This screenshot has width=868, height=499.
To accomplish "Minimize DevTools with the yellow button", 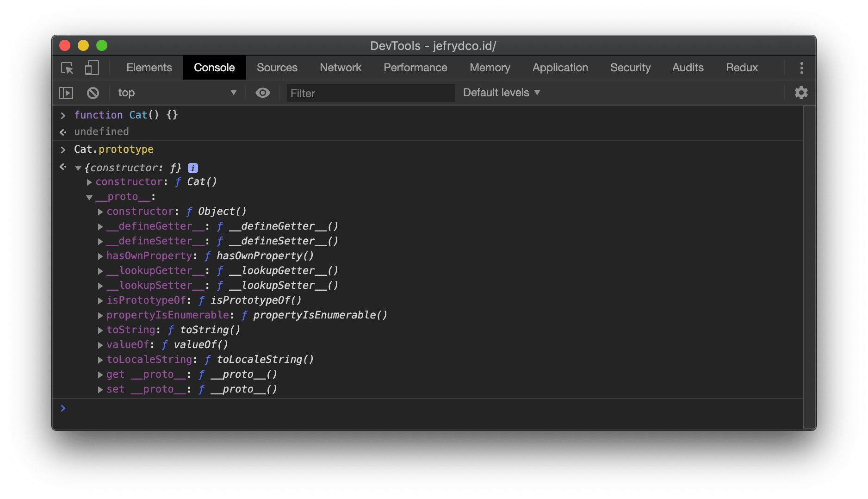I will 83,45.
